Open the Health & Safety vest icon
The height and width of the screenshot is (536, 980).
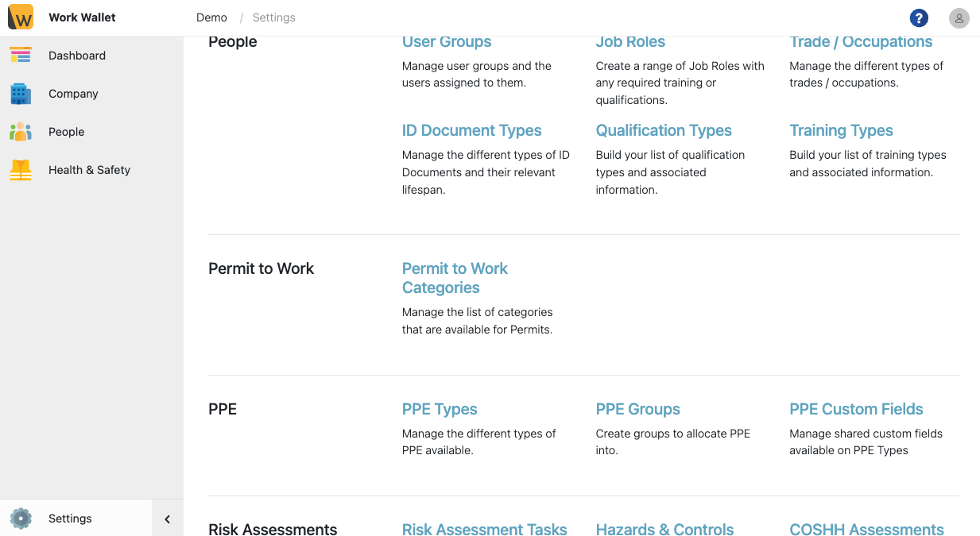tap(21, 170)
